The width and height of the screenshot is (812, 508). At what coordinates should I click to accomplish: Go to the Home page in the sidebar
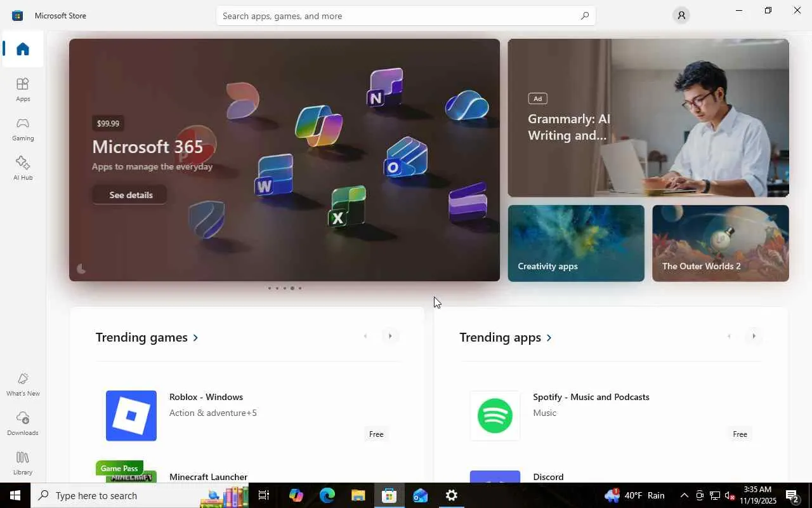[23, 49]
